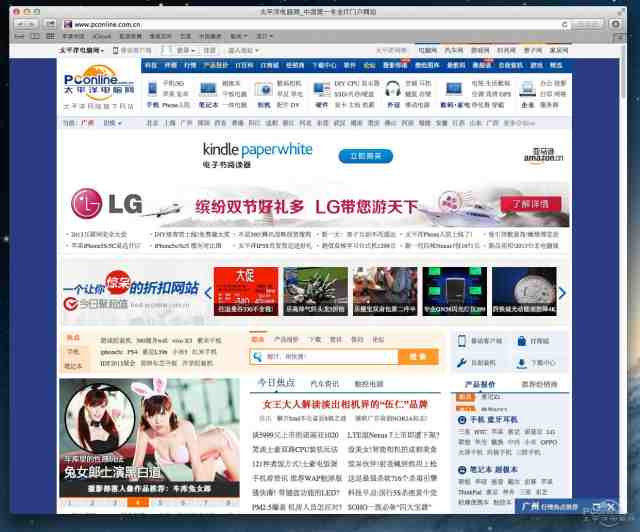This screenshot has height=532, width=640.
Task: Open the 下载中心 link in blue nav bar
Action: (324, 65)
